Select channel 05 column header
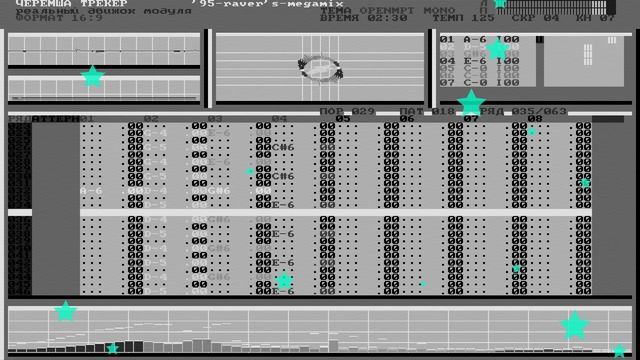 click(x=343, y=119)
